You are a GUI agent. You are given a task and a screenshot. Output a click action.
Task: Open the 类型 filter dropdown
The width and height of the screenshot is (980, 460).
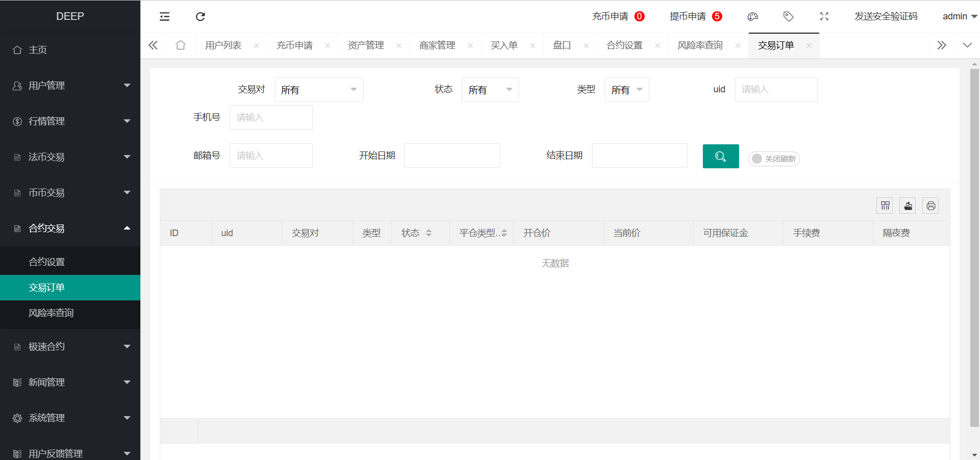626,90
